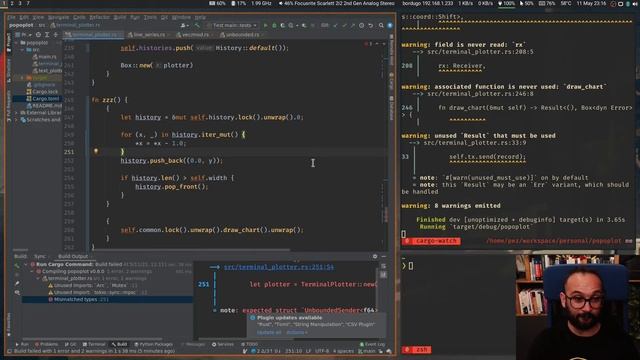Start debugging with the bug icon

point(274,25)
